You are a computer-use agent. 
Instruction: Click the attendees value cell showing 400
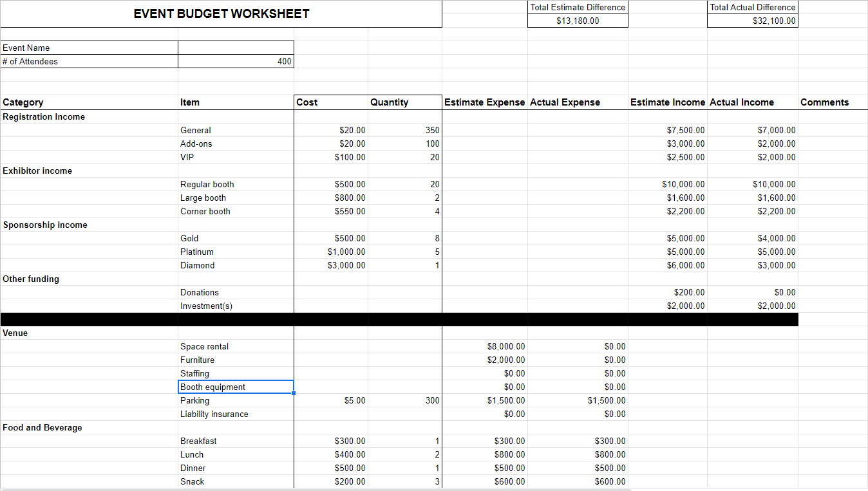(236, 61)
